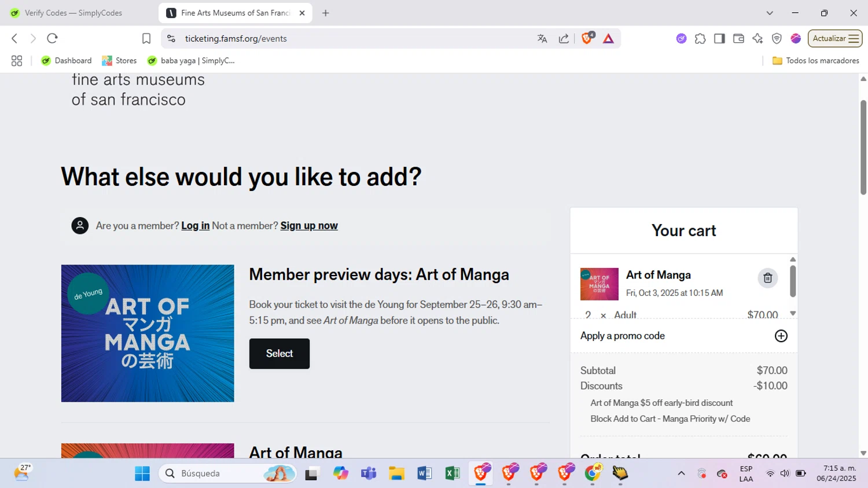Image resolution: width=868 pixels, height=488 pixels.
Task: Follow the Sign up now link
Action: [309, 226]
